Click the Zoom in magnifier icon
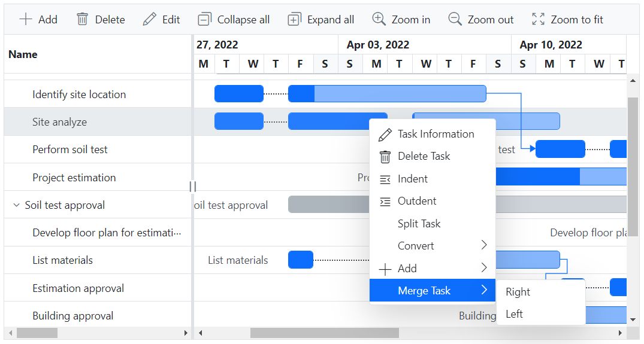The height and width of the screenshot is (344, 644). (x=379, y=19)
